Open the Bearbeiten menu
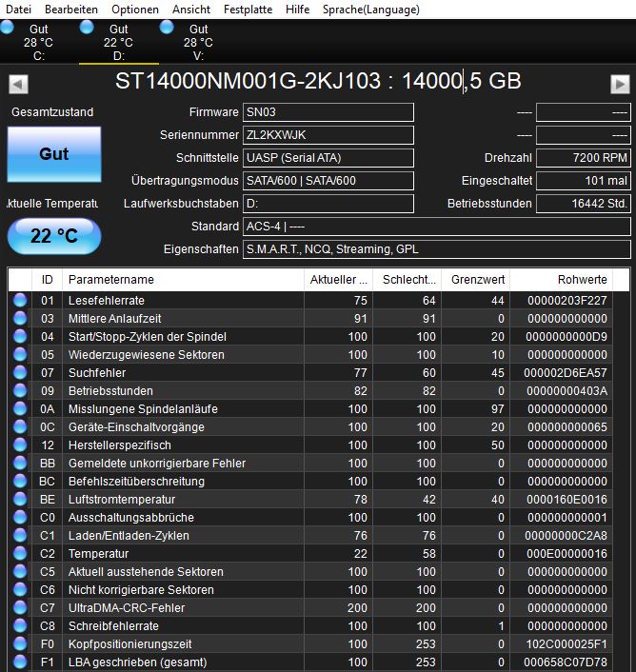Screen dimensions: 636x672 71,9
